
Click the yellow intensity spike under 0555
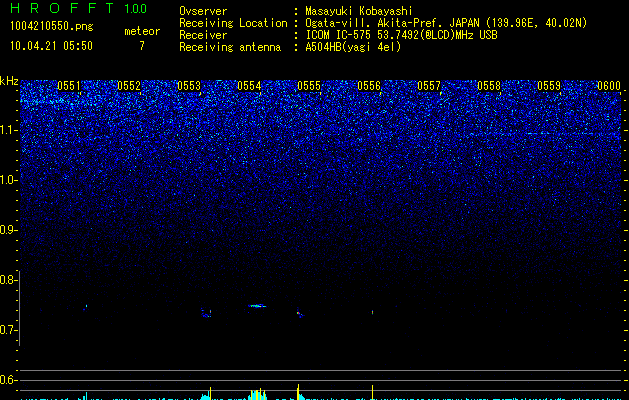[x=298, y=392]
